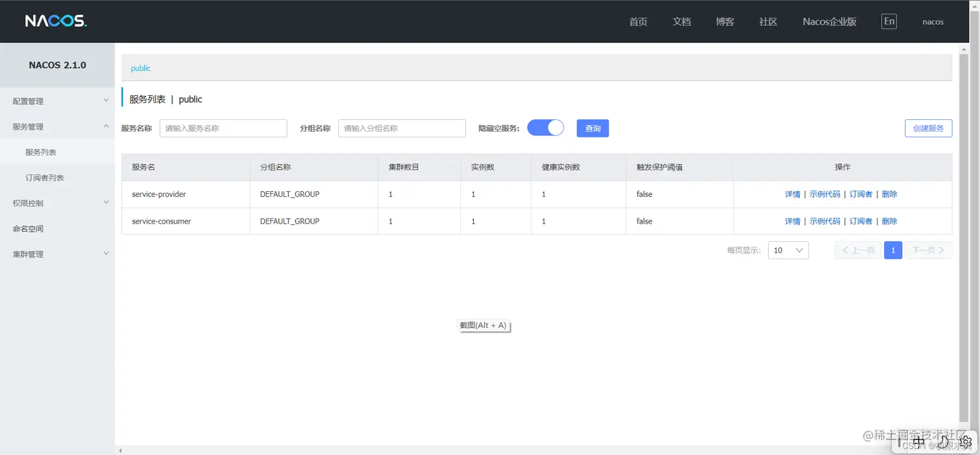
Task: Open the 每页显示 page size dropdown
Action: tap(788, 250)
